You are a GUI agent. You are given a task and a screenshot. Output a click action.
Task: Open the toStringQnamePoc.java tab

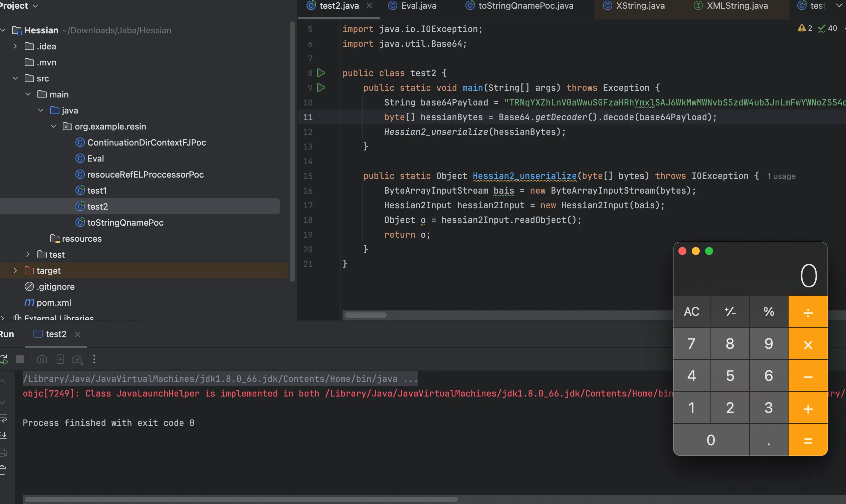coord(525,6)
